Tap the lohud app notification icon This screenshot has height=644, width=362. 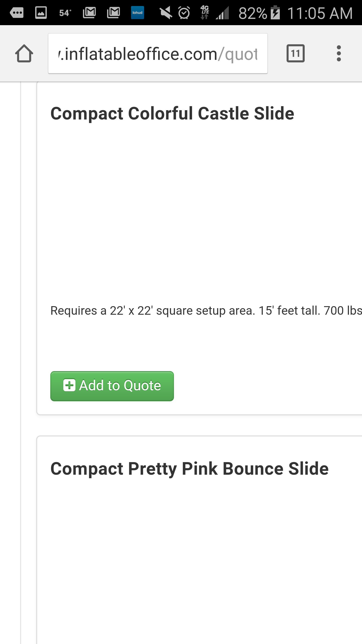(138, 13)
